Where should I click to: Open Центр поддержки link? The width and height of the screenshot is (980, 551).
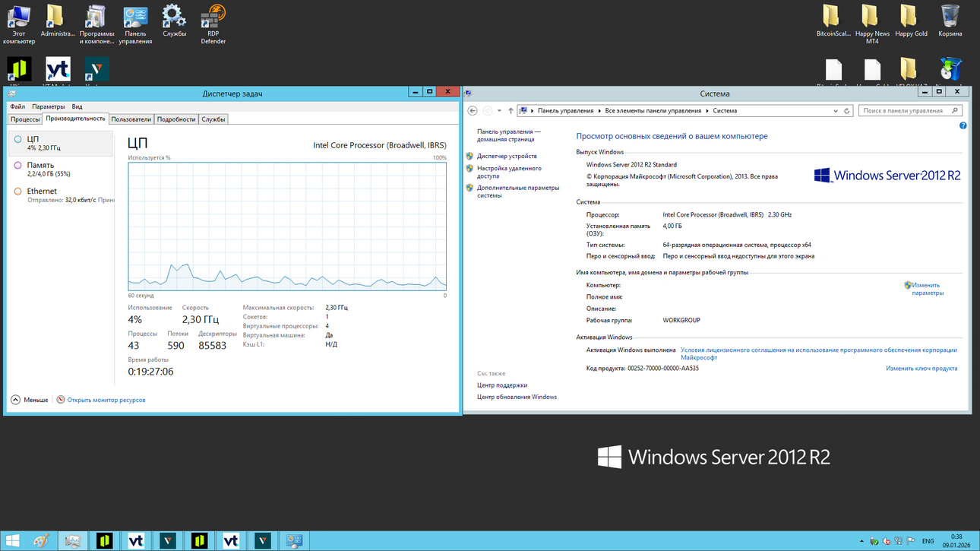pyautogui.click(x=502, y=385)
